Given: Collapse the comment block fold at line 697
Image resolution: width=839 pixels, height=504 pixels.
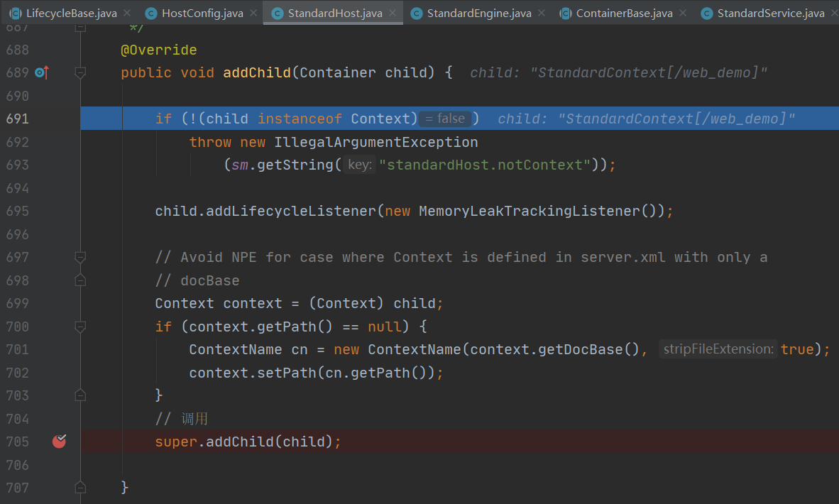Looking at the screenshot, I should 80,258.
